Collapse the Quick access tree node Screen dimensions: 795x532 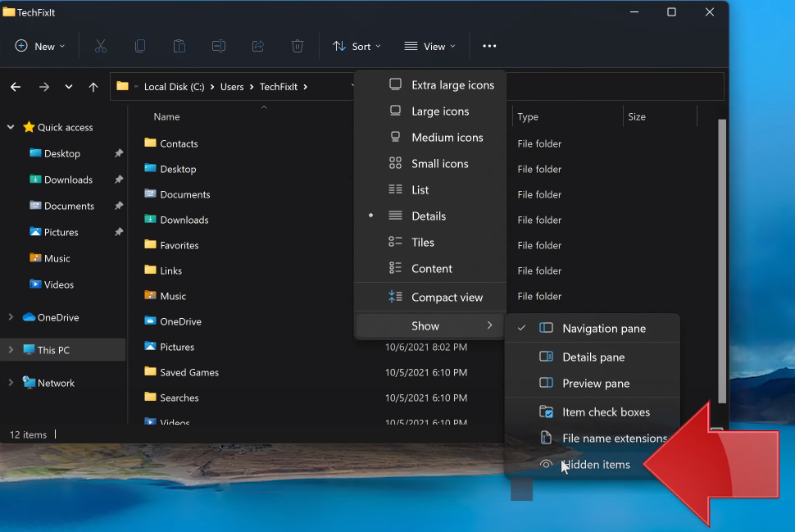(x=11, y=127)
